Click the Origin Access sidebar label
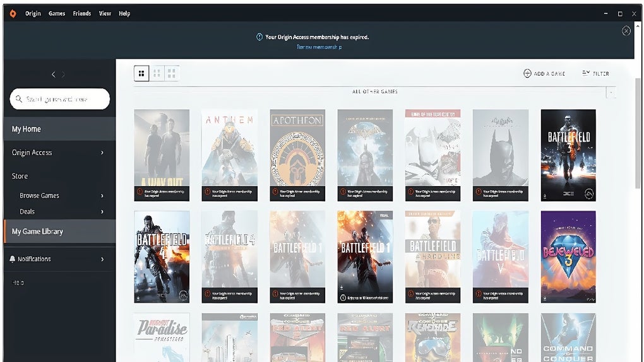Viewport: 644px width, 362px height. pos(32,153)
